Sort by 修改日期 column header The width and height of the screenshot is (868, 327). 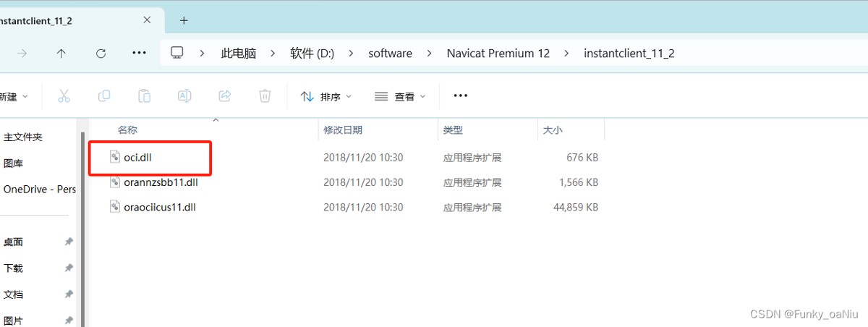(343, 130)
